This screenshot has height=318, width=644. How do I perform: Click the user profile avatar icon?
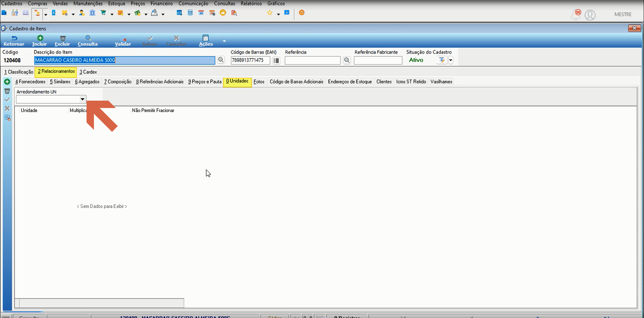[x=590, y=15]
